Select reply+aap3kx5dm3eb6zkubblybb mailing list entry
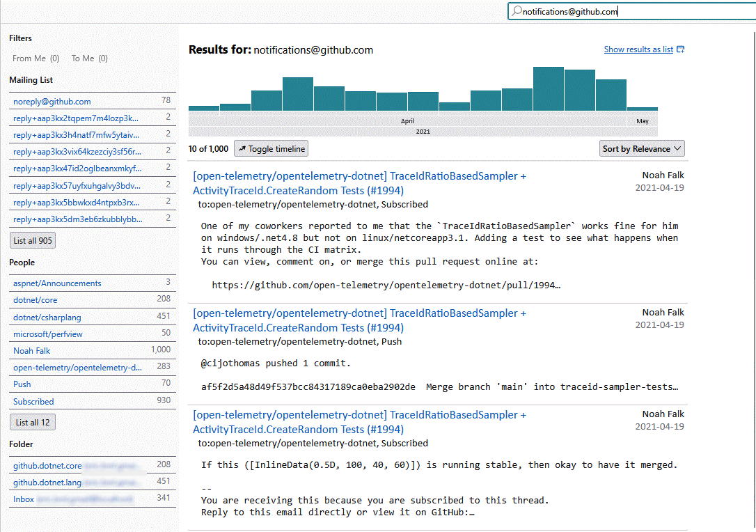Viewport: 756px width, 532px height. click(78, 219)
